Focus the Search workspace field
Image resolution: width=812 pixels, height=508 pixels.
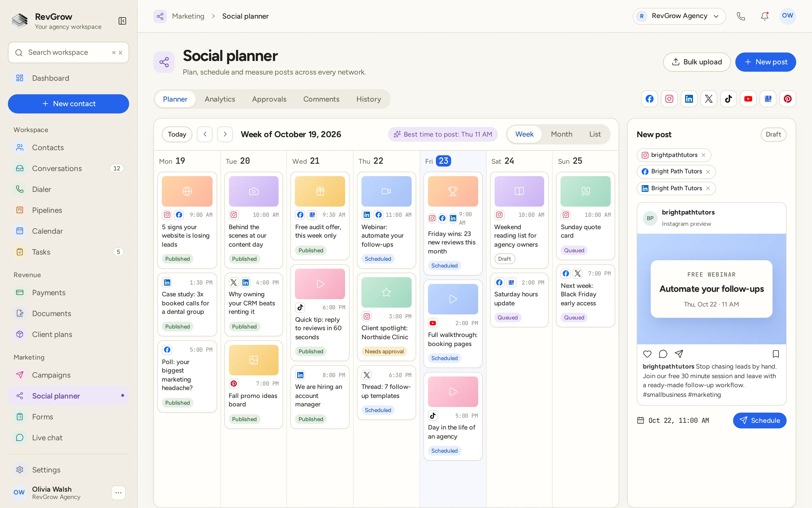[69, 52]
